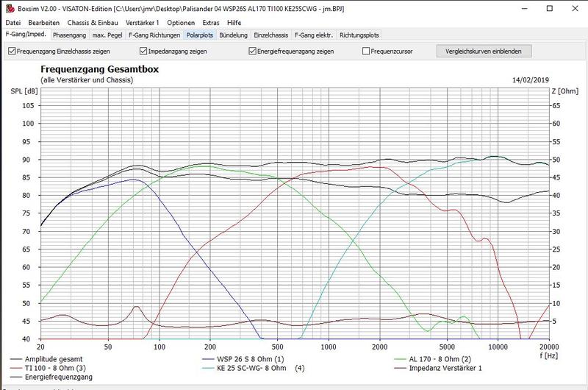Go to the Einzelchassis tab

(x=271, y=35)
